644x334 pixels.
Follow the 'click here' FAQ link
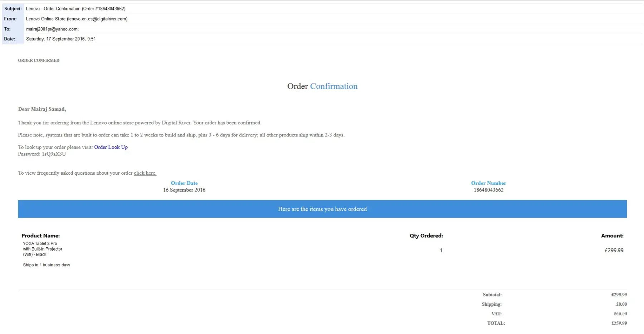tap(145, 173)
